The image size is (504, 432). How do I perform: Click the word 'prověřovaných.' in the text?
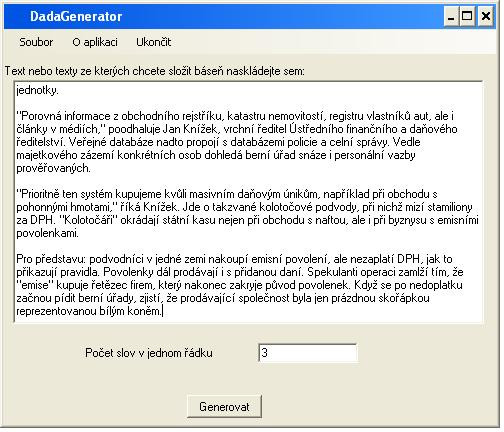tap(53, 168)
